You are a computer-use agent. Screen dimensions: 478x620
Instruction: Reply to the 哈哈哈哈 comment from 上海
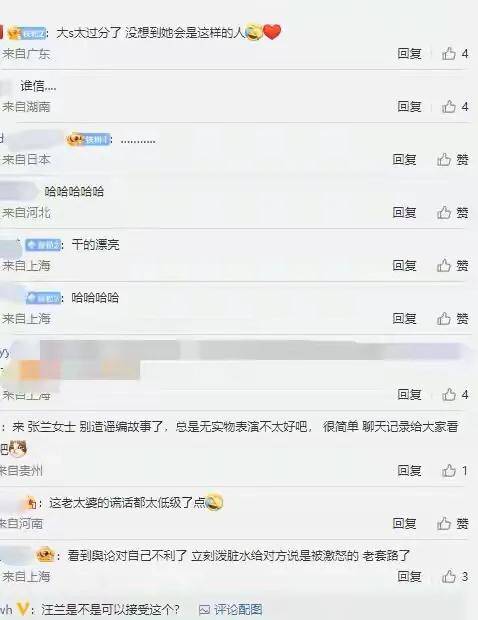pyautogui.click(x=404, y=318)
